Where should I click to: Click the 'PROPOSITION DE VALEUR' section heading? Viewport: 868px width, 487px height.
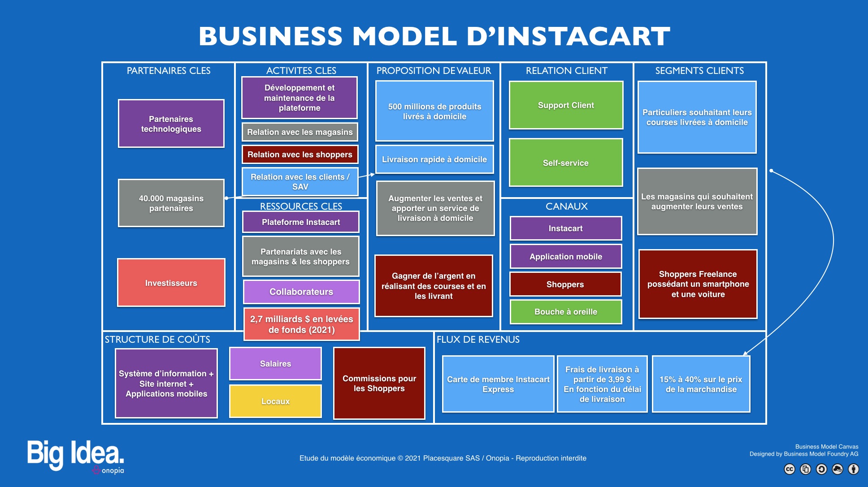coord(434,71)
